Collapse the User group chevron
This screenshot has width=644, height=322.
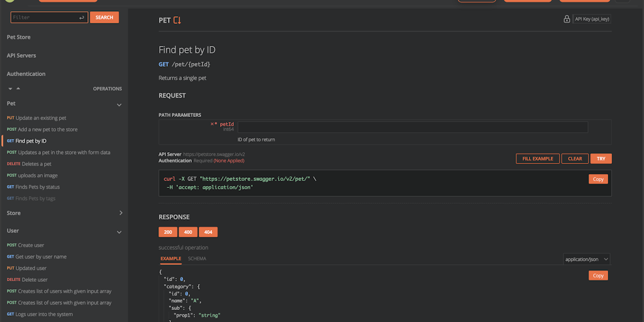[119, 233]
